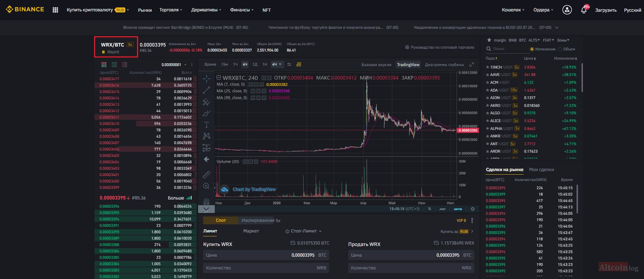Click the Количество field under Купить WRX
Image resolution: width=644 pixels, height=279 pixels.
[x=266, y=268]
